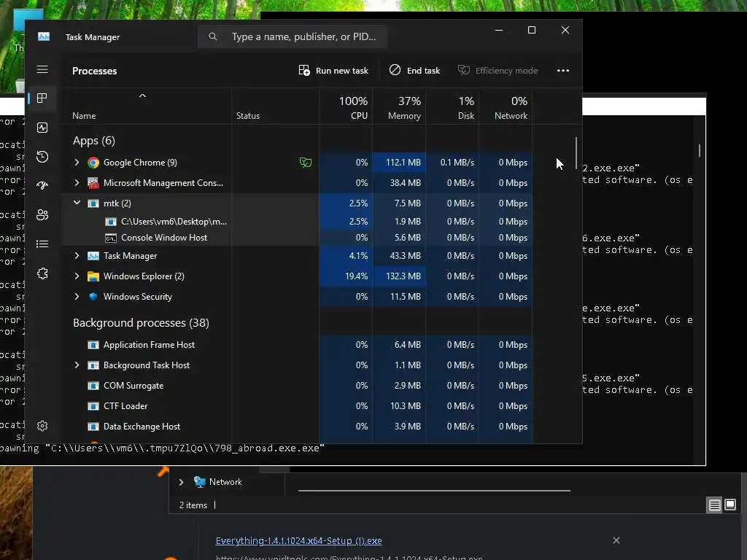Collapse the mtk (2) process group
The width and height of the screenshot is (747, 560).
click(x=77, y=203)
